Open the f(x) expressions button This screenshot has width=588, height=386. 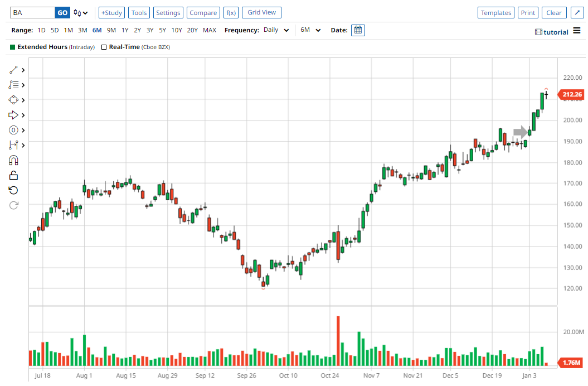231,13
